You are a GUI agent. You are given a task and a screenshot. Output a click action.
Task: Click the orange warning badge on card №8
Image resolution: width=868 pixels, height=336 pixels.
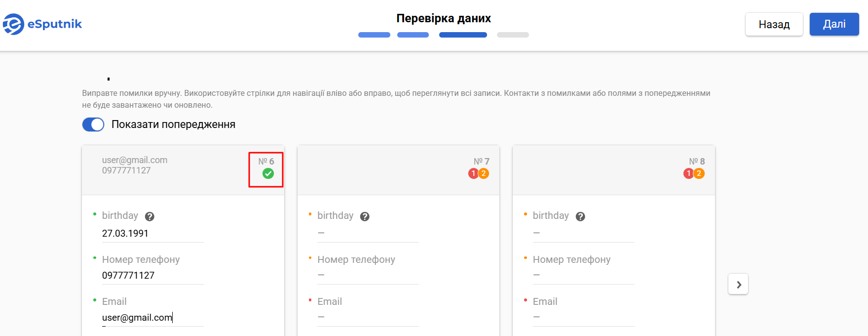click(x=698, y=173)
